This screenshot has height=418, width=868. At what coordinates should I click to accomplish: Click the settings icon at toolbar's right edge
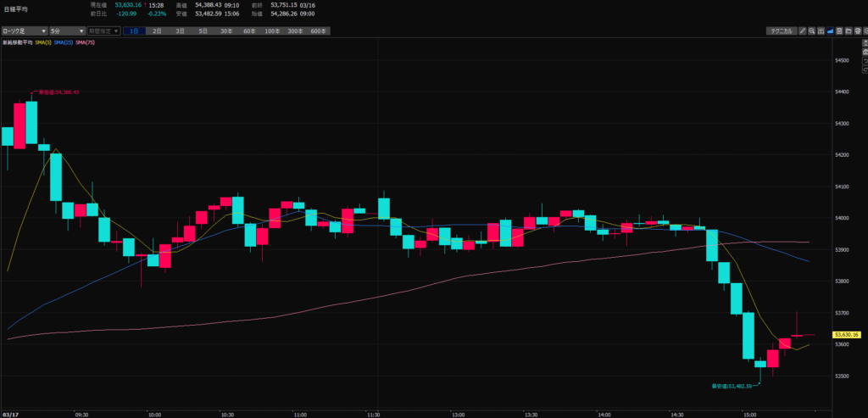pyautogui.click(x=865, y=31)
